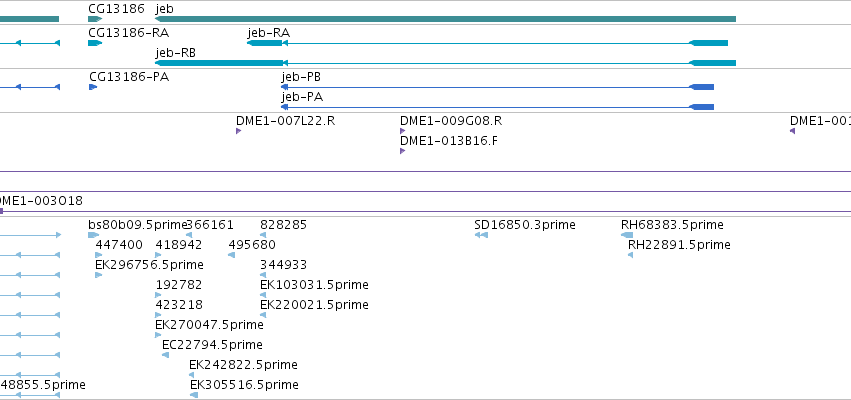
Task: Select the DME1-009G08.R marker arrow
Action: [x=402, y=131]
